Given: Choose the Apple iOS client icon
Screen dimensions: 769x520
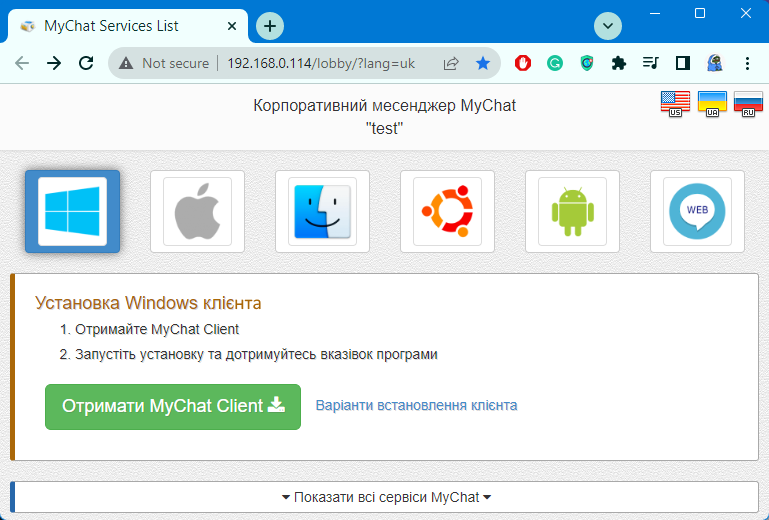Looking at the screenshot, I should click(197, 211).
